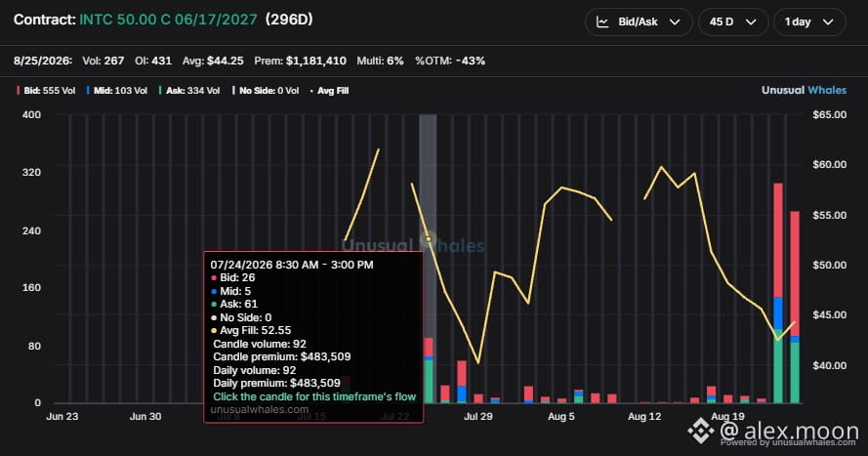Image resolution: width=868 pixels, height=456 pixels.
Task: Toggle the Ask 334 Vol legend series
Action: [189, 90]
